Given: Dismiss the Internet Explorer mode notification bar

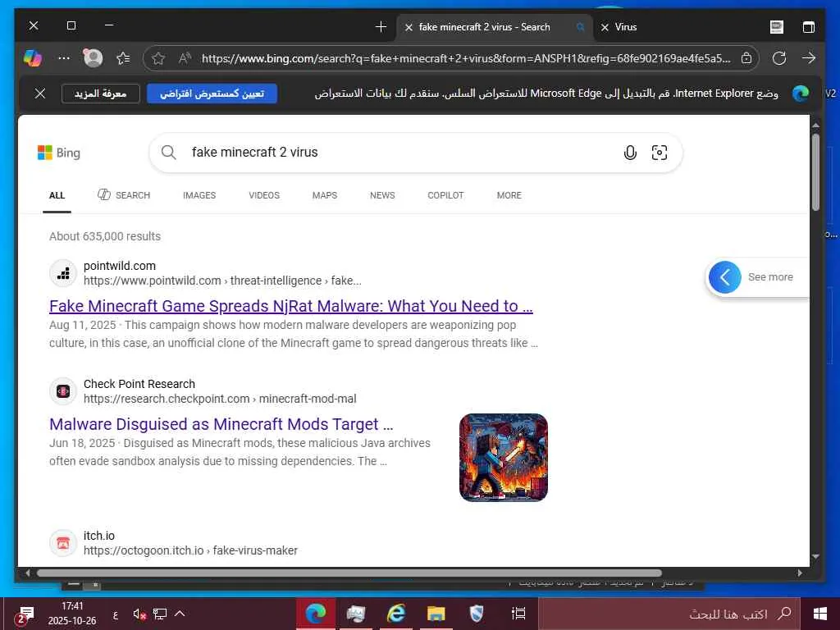Looking at the screenshot, I should click(40, 94).
